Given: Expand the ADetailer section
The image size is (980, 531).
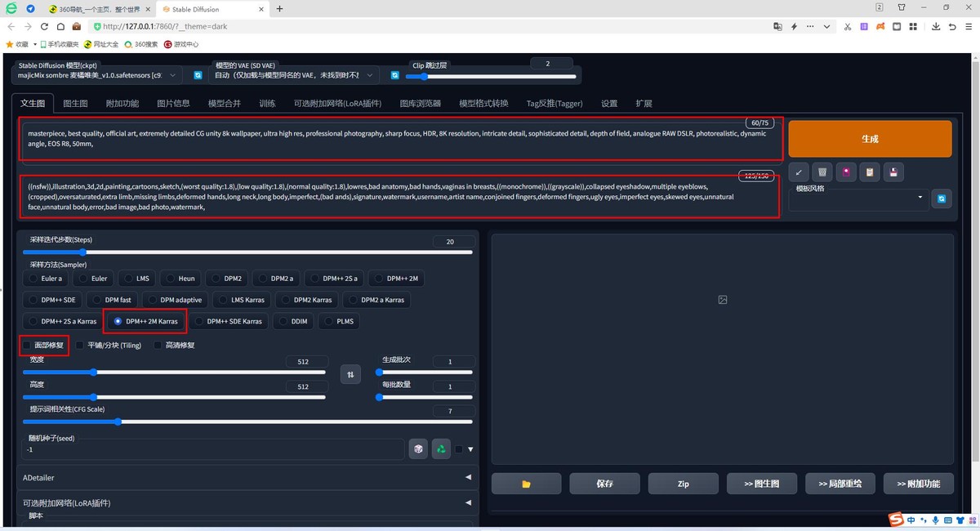Looking at the screenshot, I should [245, 477].
